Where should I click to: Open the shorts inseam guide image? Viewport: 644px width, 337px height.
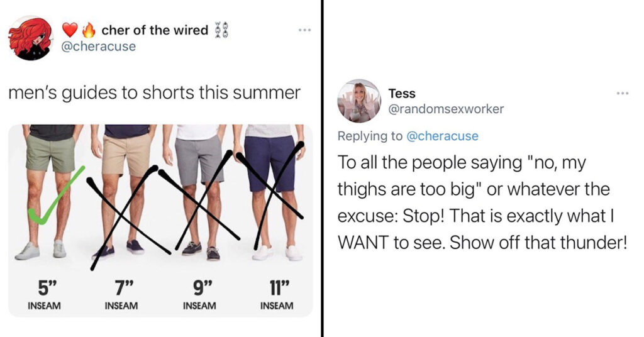pyautogui.click(x=160, y=221)
